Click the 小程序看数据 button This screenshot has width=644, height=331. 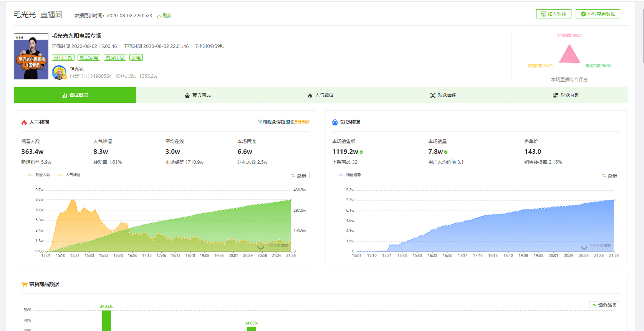598,14
